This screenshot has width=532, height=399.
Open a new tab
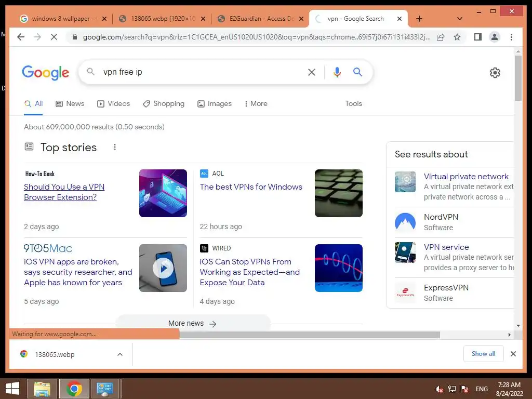[x=419, y=19]
